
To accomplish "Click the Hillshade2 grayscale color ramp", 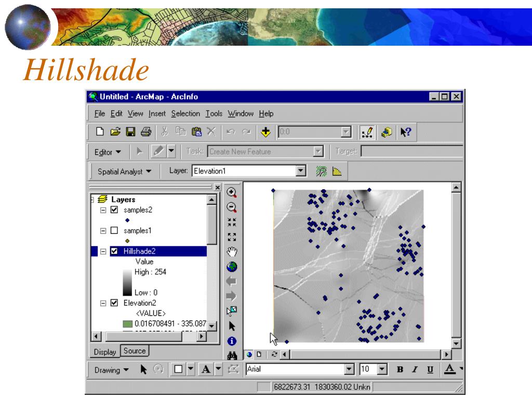I will pyautogui.click(x=127, y=282).
